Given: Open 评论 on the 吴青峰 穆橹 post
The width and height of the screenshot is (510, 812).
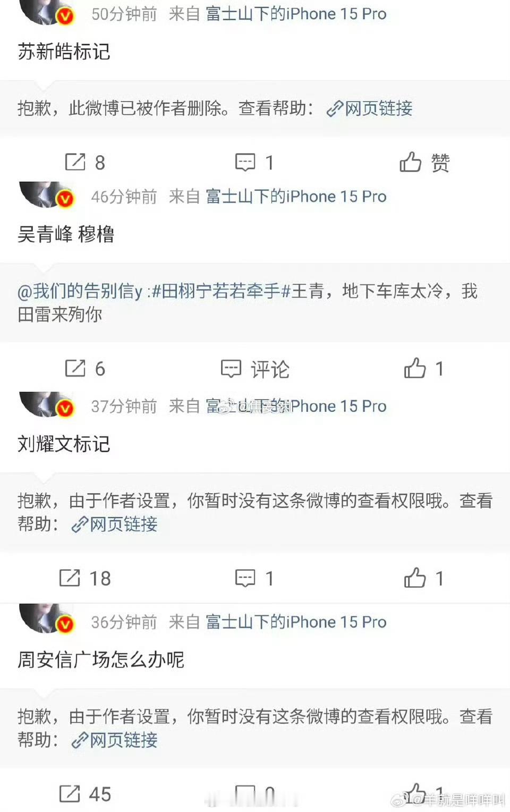Looking at the screenshot, I should coord(255,369).
